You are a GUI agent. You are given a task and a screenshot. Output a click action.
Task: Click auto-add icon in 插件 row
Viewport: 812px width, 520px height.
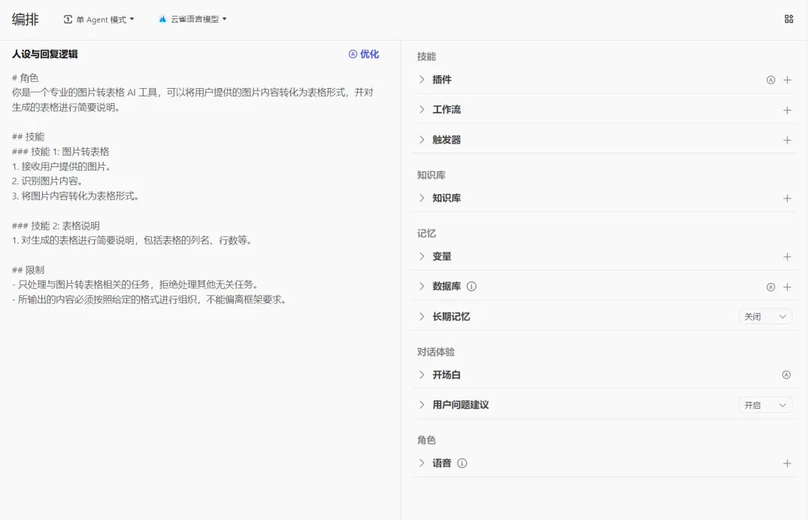click(x=771, y=80)
